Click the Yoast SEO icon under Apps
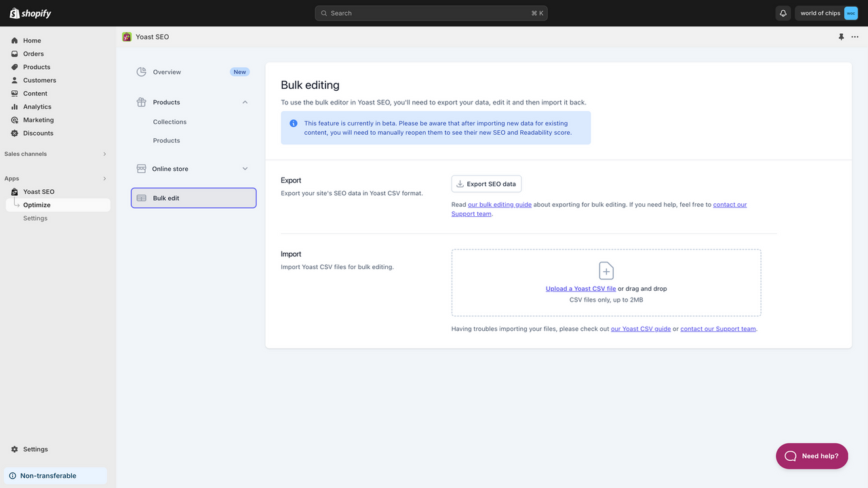Screen dimensions: 868x488 click(14, 192)
